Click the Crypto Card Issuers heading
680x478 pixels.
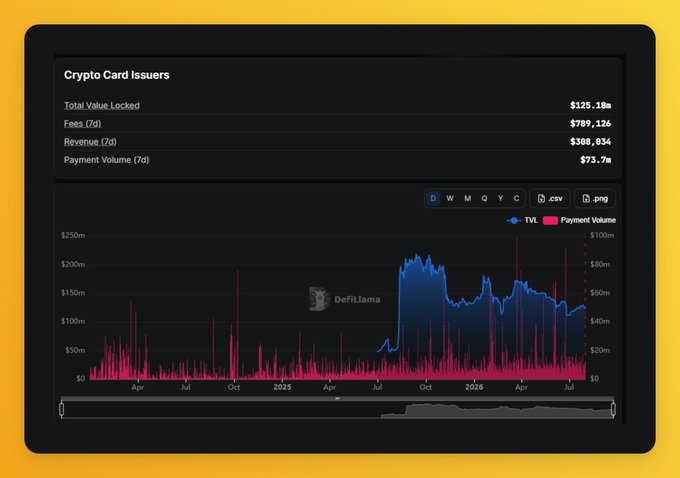click(117, 75)
